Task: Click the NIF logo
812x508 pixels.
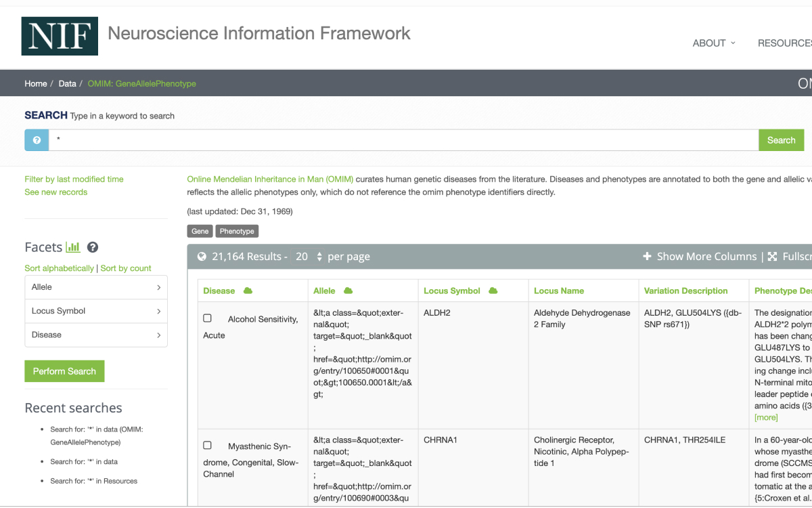Action: point(60,36)
